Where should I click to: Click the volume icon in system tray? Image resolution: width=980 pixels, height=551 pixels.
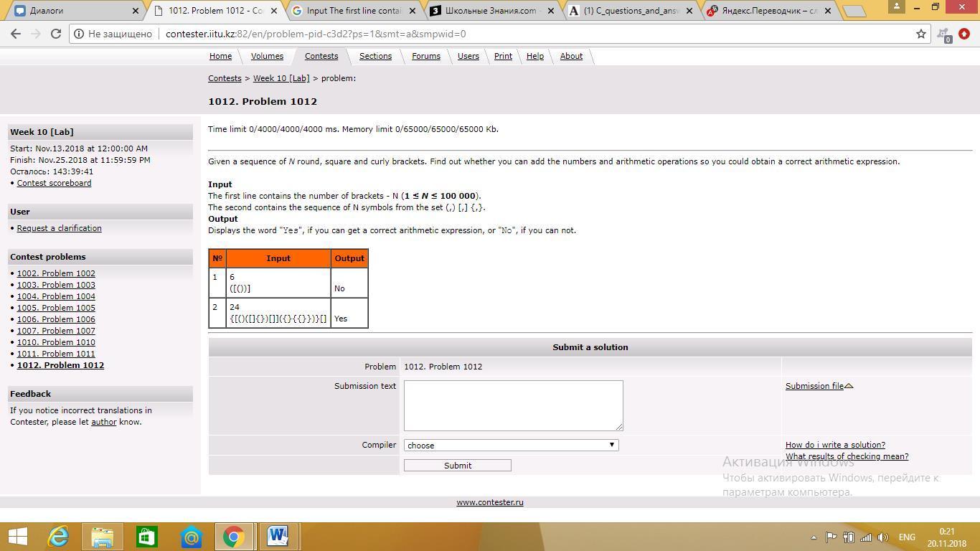click(x=882, y=537)
